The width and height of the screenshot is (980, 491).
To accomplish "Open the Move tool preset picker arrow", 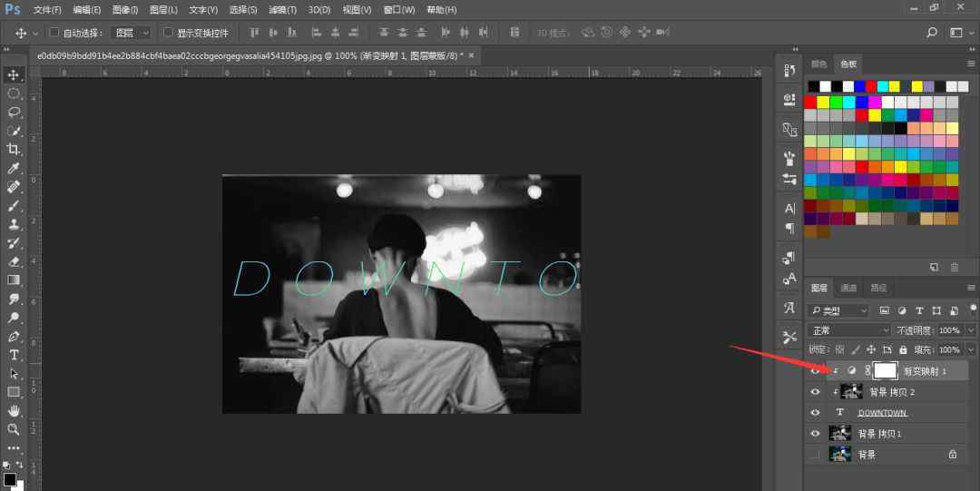I will pos(35,34).
